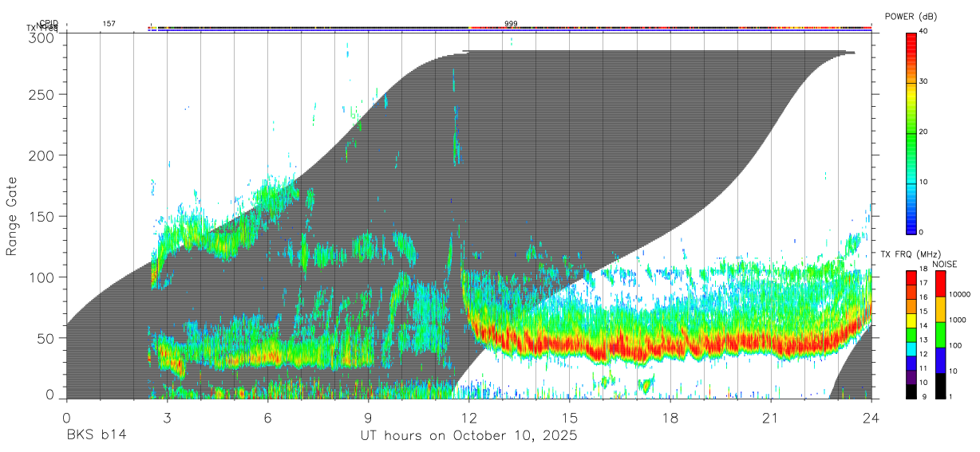Click the 10 label on POWER color bar
Screen dimensions: 980x452
pyautogui.click(x=924, y=183)
